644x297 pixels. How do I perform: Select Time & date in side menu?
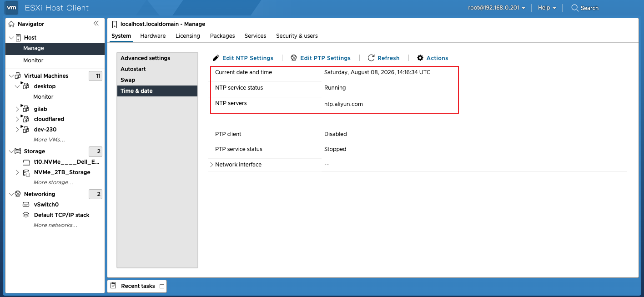[x=157, y=91]
